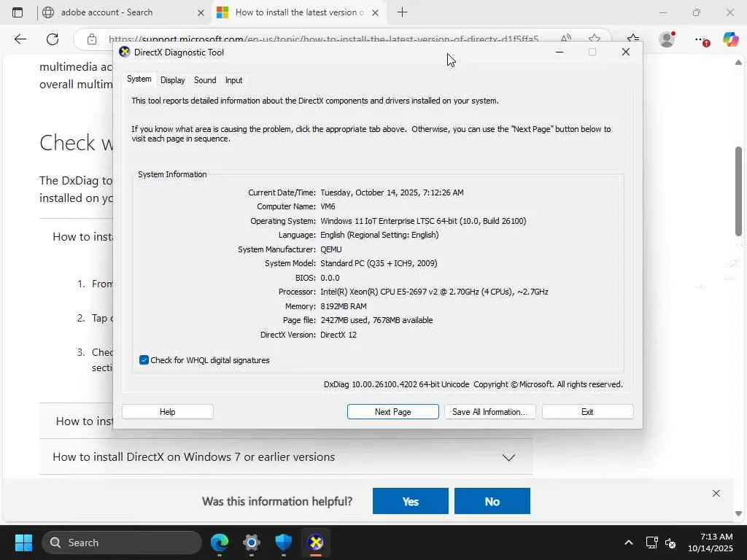Click the browser page scrollbar thumb

[x=738, y=192]
